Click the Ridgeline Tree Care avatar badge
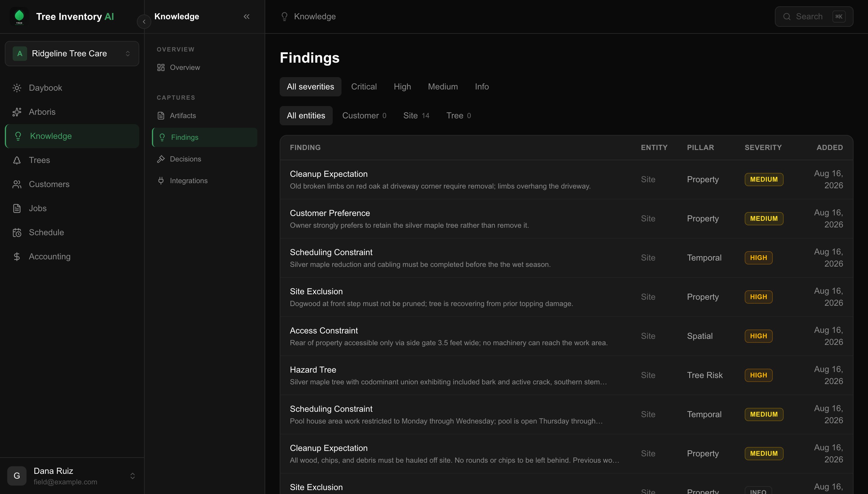Image resolution: width=868 pixels, height=494 pixels. 20,54
